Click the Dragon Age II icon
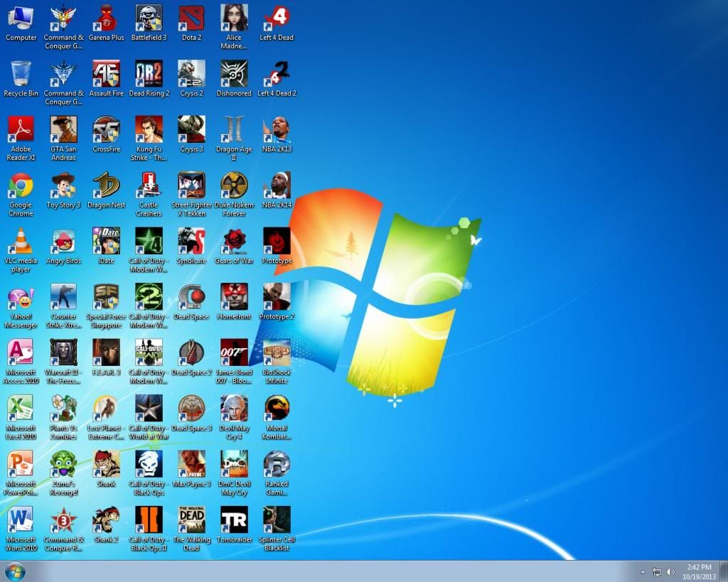Image resolution: width=728 pixels, height=582 pixels. coord(234,139)
